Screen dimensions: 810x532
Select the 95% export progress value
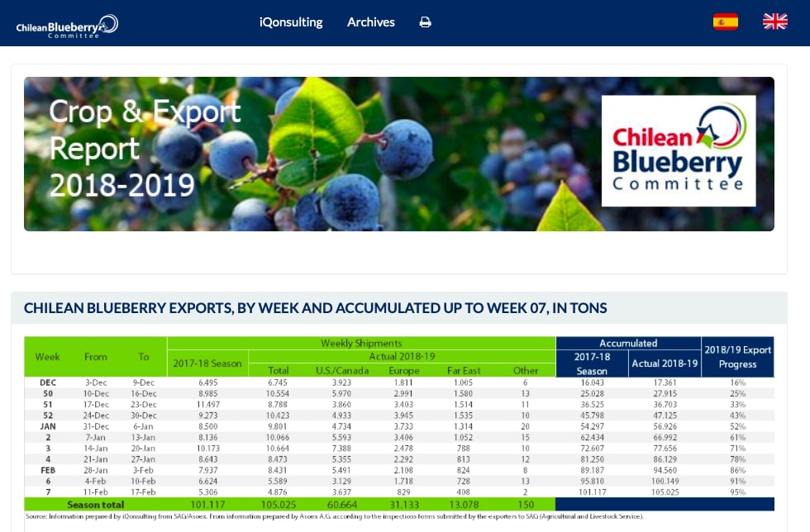coord(737,492)
